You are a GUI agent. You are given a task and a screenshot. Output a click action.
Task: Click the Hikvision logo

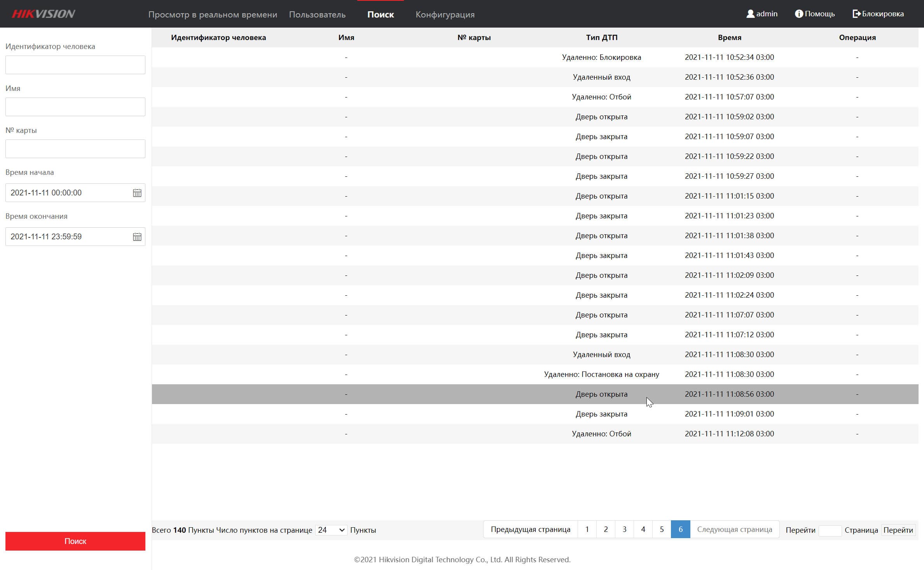pyautogui.click(x=44, y=14)
